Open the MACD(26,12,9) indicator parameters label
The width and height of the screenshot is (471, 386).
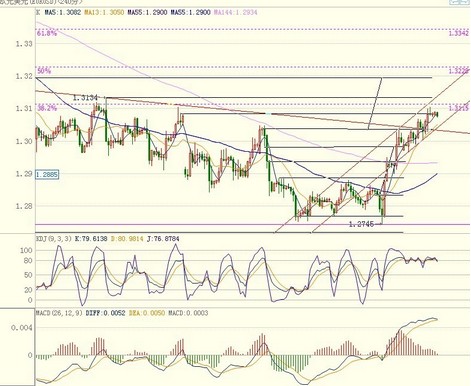pyautogui.click(x=59, y=313)
